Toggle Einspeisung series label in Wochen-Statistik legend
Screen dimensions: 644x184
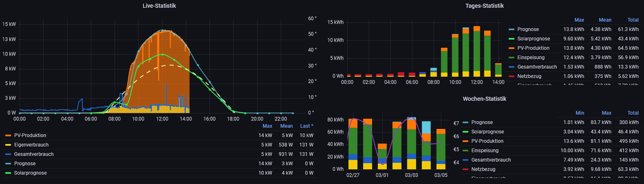[x=485, y=151]
